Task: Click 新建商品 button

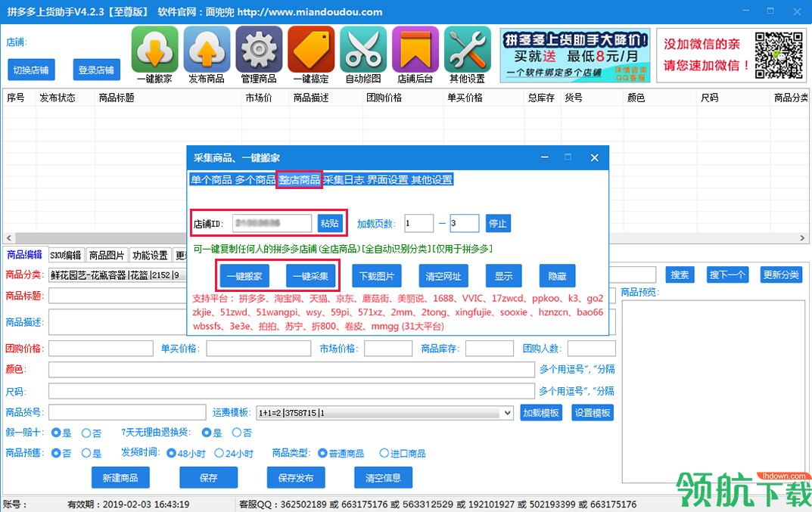Action: (120, 478)
